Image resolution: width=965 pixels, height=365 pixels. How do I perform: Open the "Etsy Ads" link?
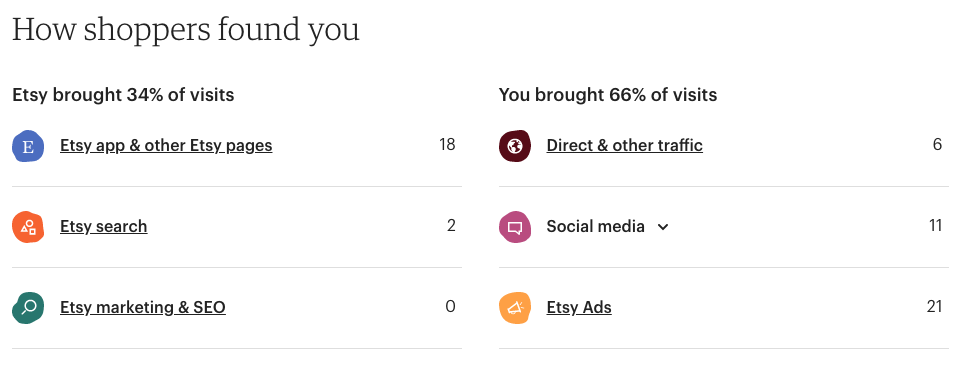point(579,307)
